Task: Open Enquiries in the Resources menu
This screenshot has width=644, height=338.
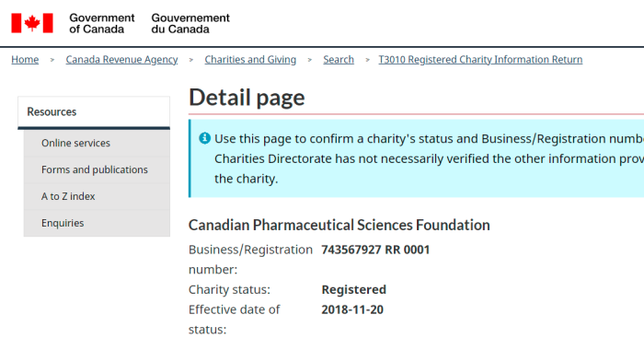Action: point(97,223)
